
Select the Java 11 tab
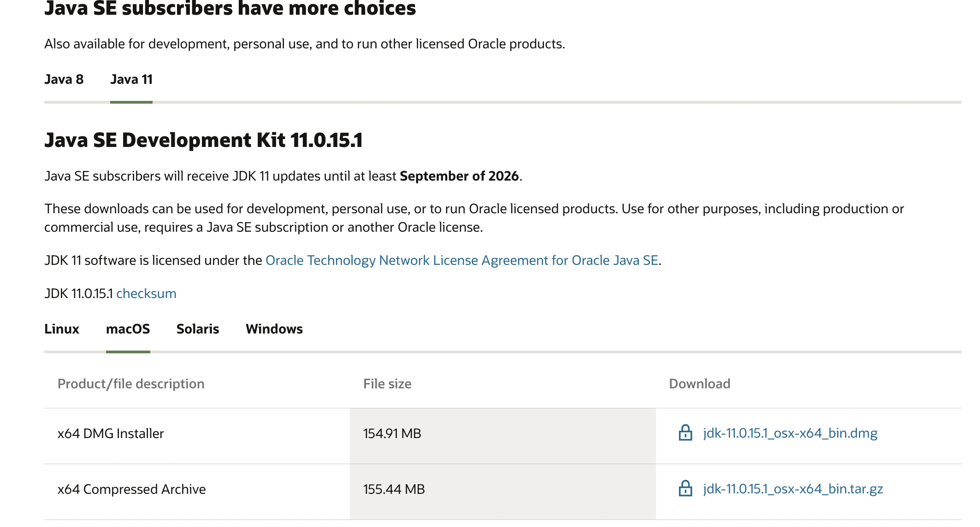(132, 79)
